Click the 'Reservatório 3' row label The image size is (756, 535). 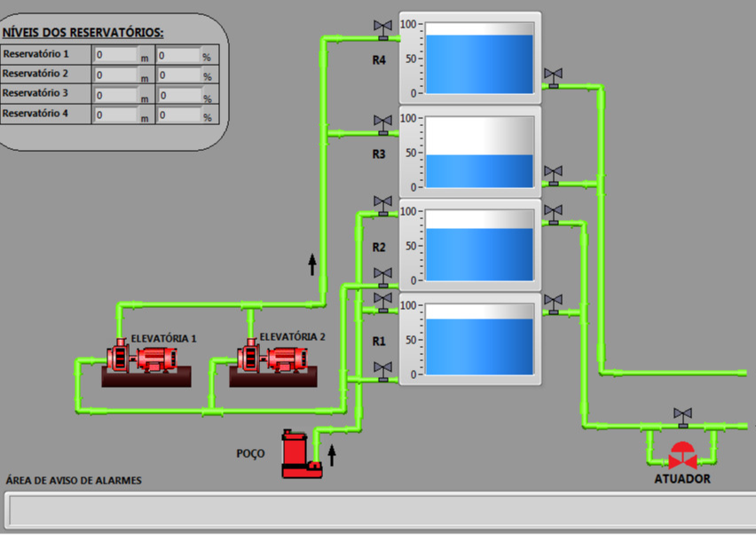pos(35,93)
